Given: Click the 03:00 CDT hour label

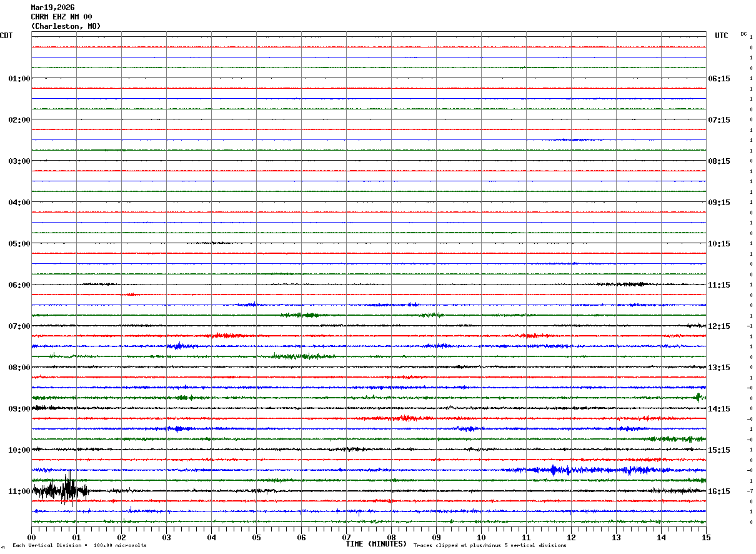Looking at the screenshot, I should pos(19,161).
